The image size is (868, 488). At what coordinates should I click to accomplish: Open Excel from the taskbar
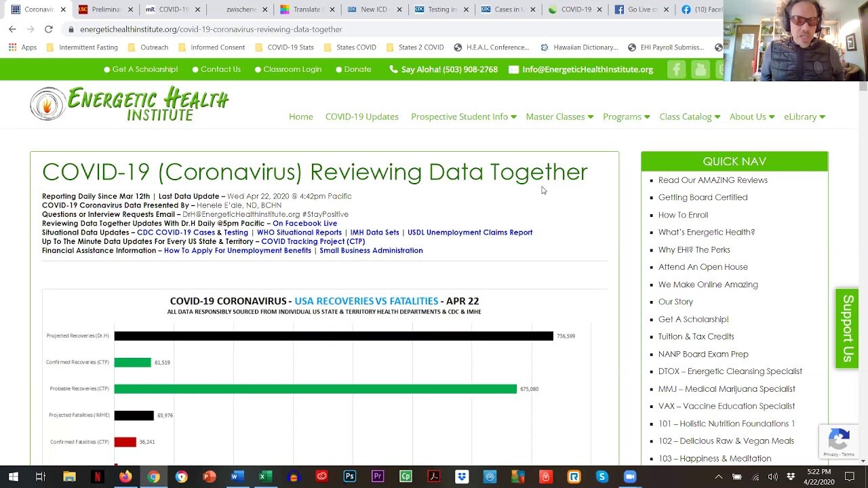[x=265, y=476]
